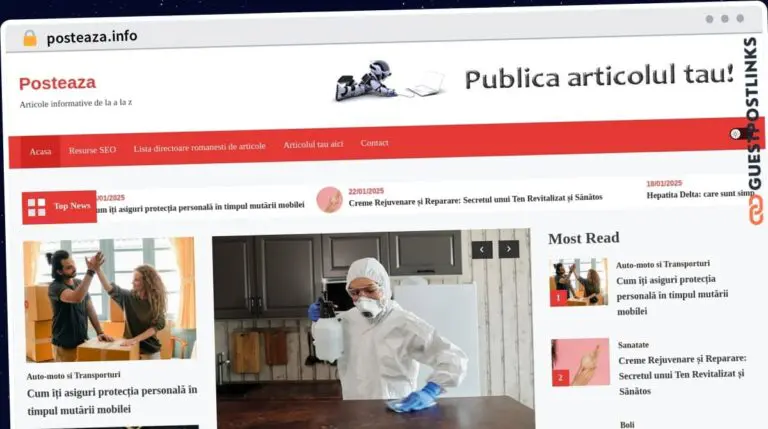768x429 pixels.
Task: Click Most Read thumbnail number 1
Action: tap(578, 283)
